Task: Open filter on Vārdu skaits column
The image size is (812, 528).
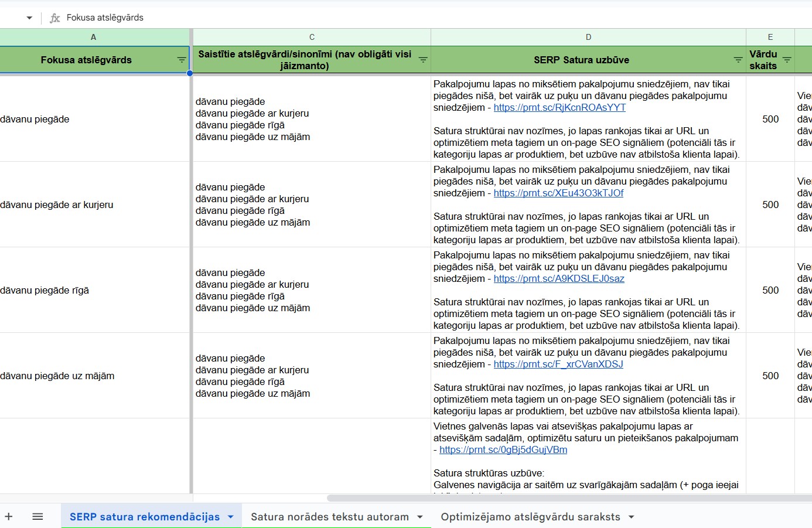Action: point(787,60)
